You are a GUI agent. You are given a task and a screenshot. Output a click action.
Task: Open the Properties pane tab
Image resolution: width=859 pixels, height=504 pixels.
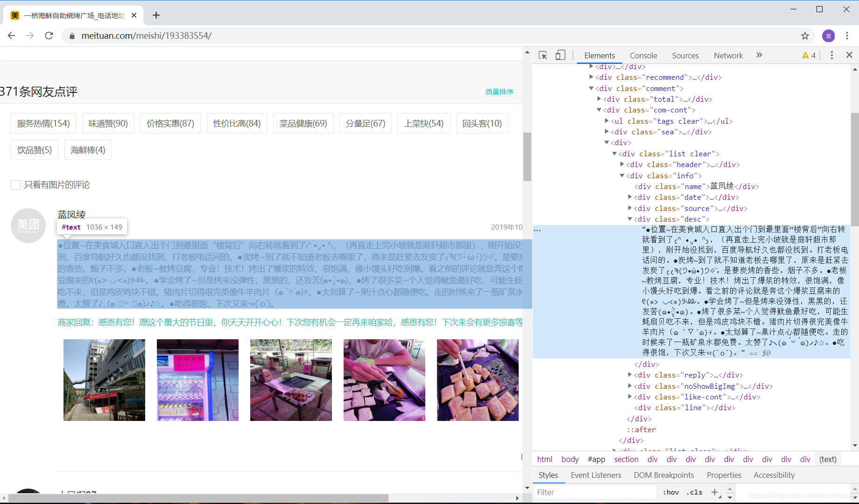tap(724, 475)
